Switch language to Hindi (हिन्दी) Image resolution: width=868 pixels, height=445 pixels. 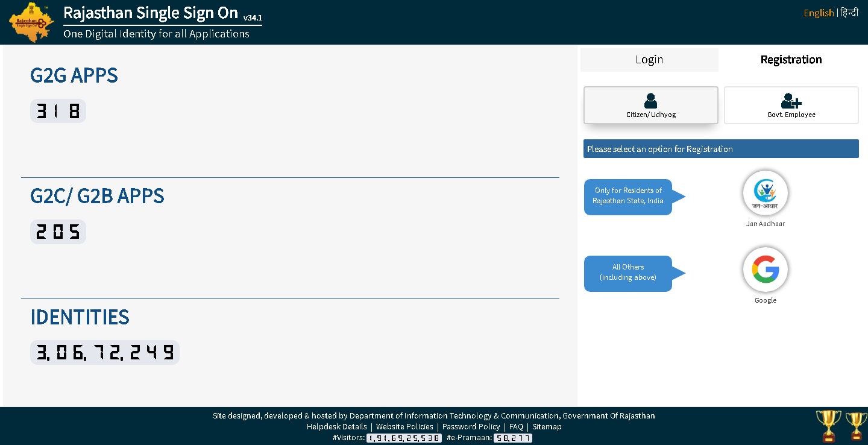click(x=849, y=13)
